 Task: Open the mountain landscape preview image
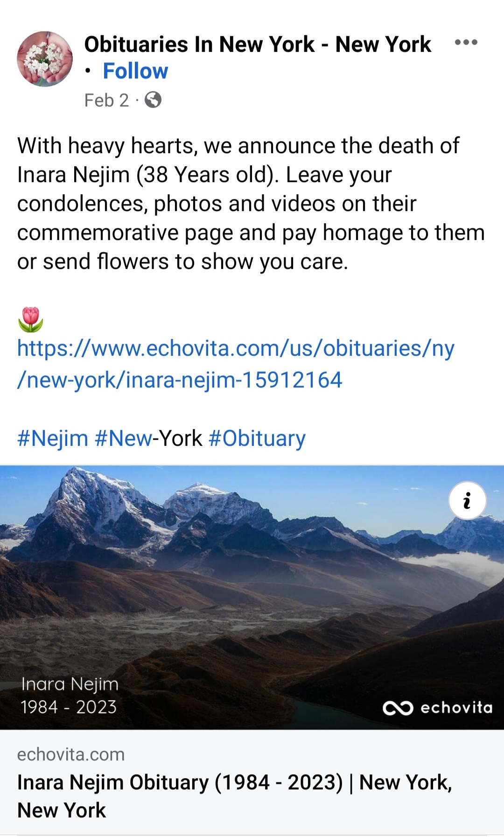click(x=252, y=597)
